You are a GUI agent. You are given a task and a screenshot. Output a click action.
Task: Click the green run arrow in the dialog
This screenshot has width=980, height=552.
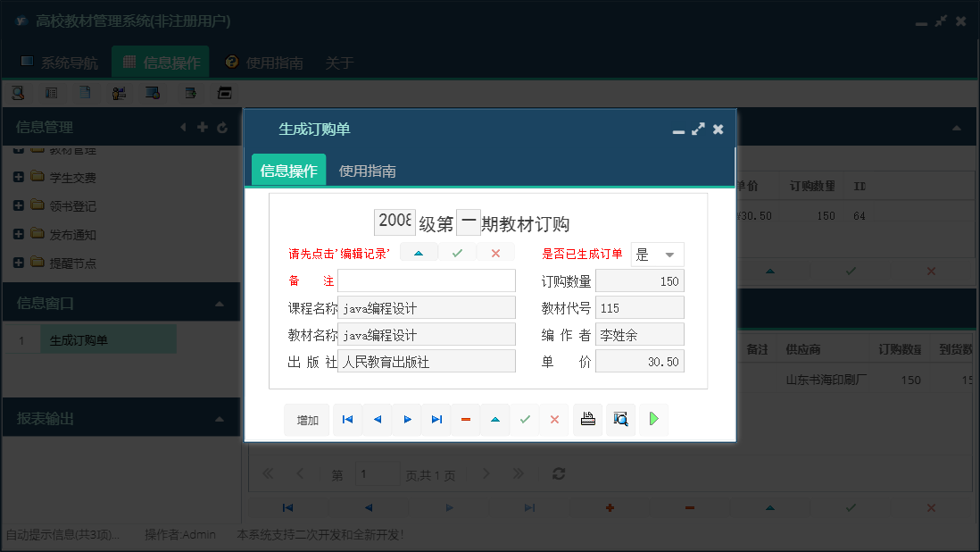pos(653,419)
